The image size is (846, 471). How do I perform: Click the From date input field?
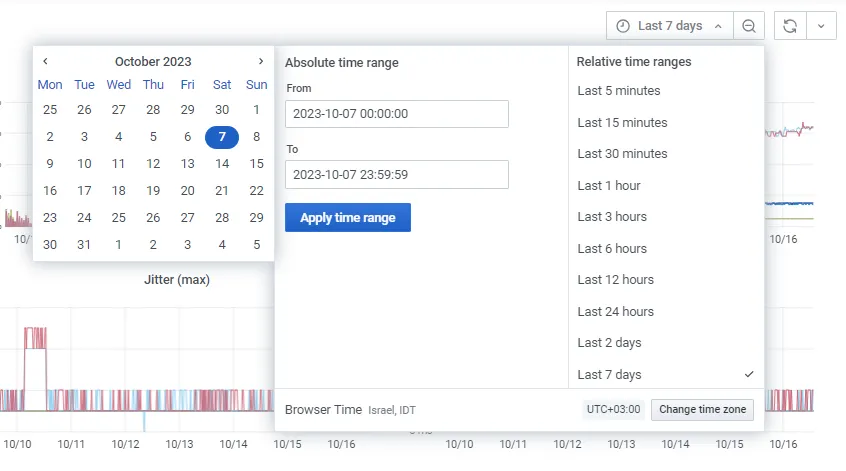[x=397, y=114]
